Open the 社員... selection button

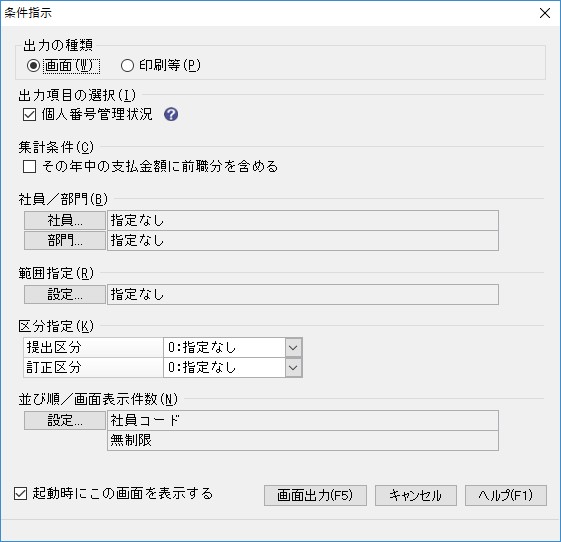pos(65,220)
